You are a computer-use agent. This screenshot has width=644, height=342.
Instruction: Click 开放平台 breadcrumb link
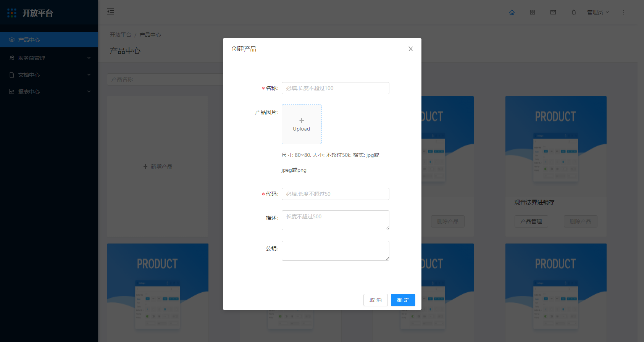[x=121, y=35]
